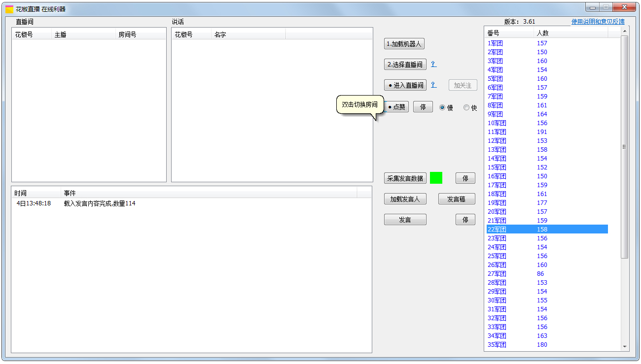Click the 1.加载机器人 button

click(x=404, y=44)
